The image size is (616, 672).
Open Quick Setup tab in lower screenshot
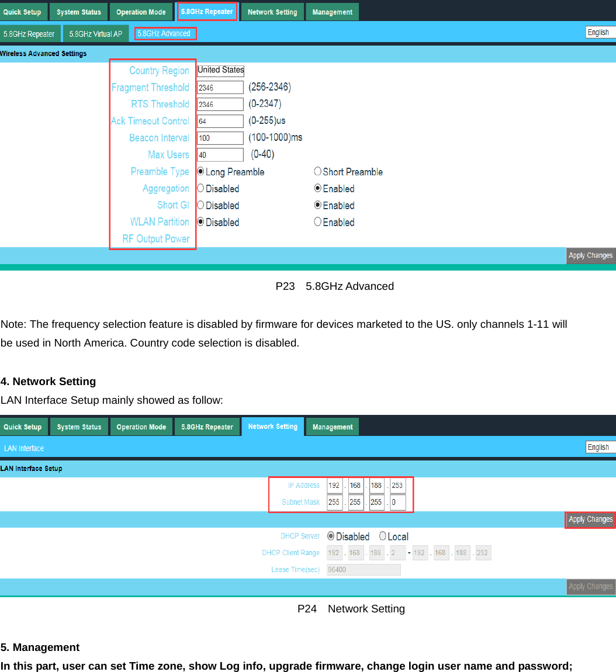[x=23, y=427]
